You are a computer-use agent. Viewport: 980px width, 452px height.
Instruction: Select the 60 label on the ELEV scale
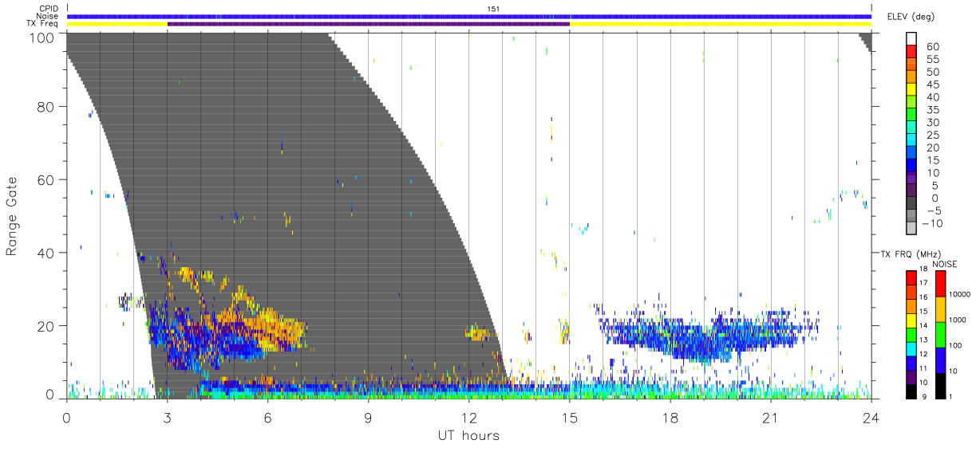coord(931,47)
